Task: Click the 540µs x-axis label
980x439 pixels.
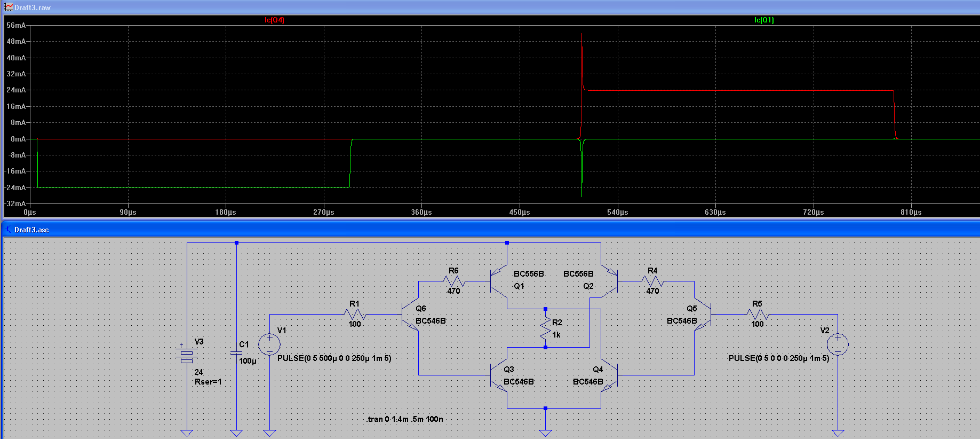Action: click(617, 212)
